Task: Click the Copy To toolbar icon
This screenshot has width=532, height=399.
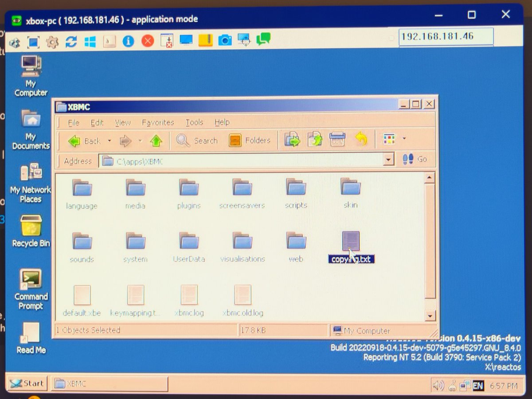Action: 315,139
